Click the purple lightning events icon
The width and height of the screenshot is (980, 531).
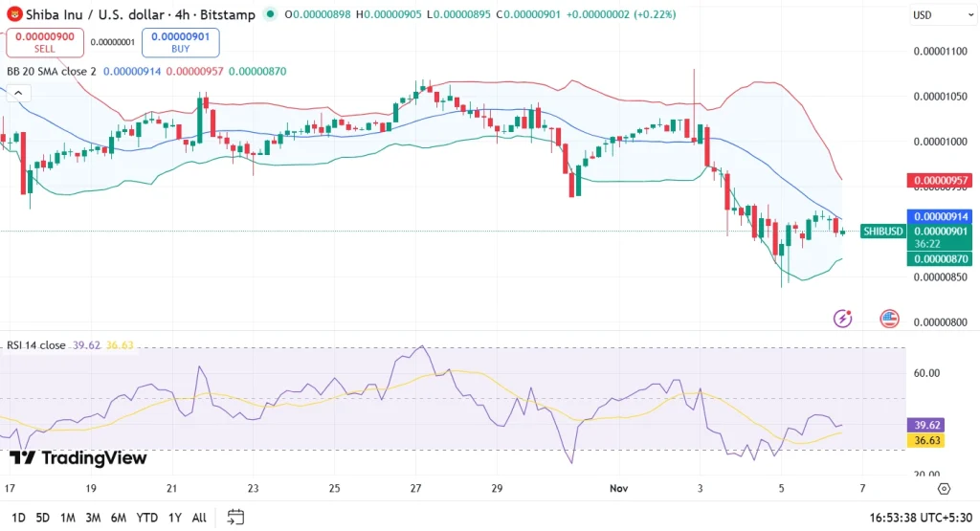point(843,319)
